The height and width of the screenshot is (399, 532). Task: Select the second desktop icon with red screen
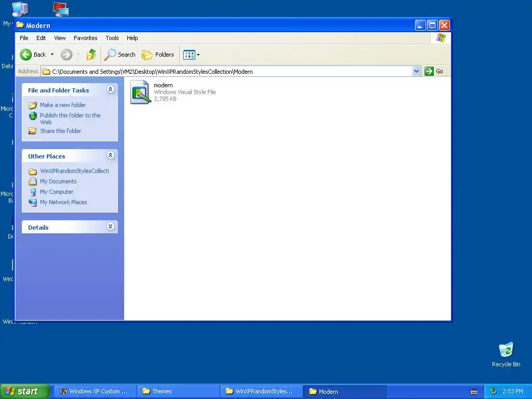[x=61, y=9]
